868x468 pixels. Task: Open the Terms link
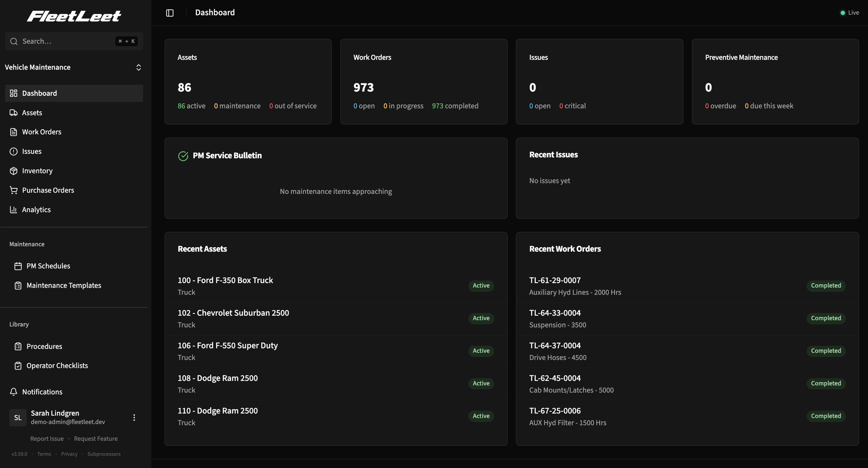44,454
